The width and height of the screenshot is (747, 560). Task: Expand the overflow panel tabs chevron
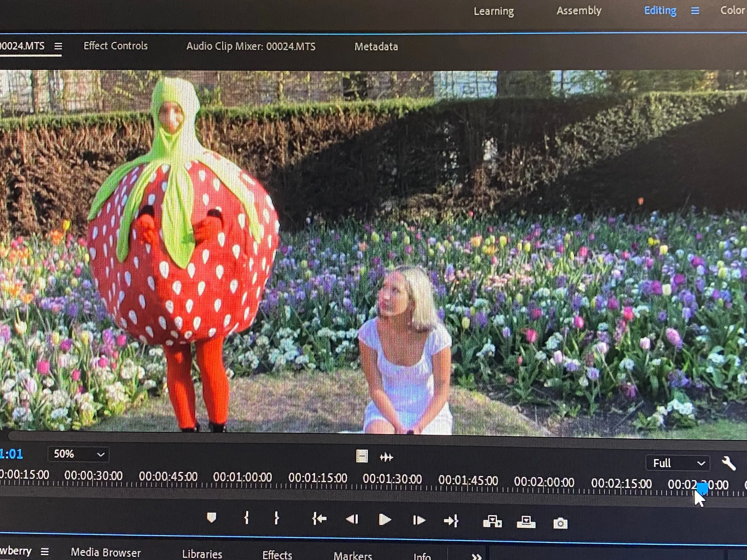pos(476,556)
